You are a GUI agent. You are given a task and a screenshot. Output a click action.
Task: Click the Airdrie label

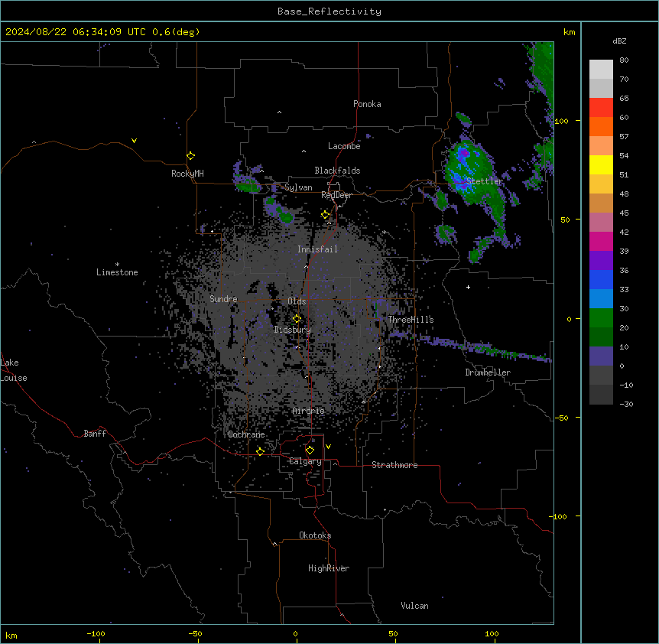[x=309, y=411]
